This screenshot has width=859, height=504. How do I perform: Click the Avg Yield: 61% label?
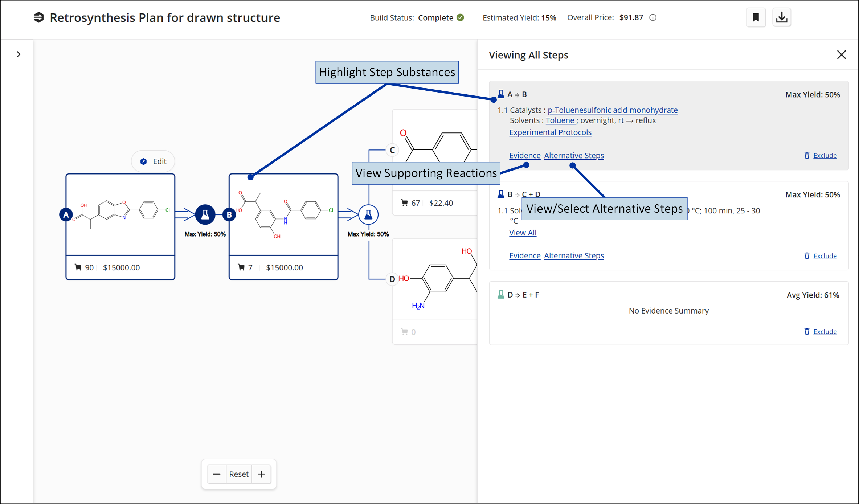pyautogui.click(x=813, y=295)
